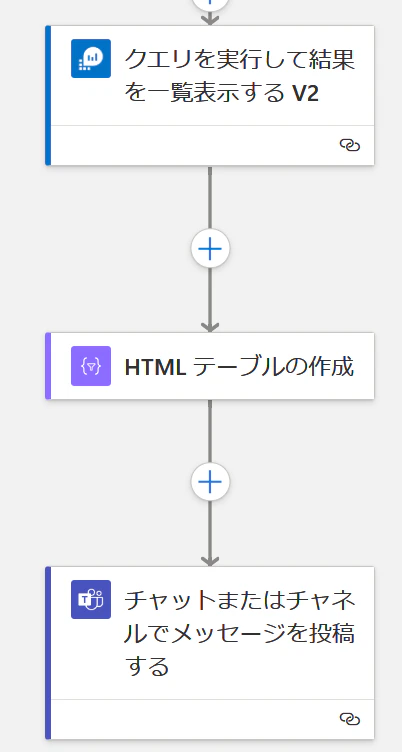Click the arrowhead entering HTML テーブルの作成 card
402x752 pixels.
click(x=210, y=327)
